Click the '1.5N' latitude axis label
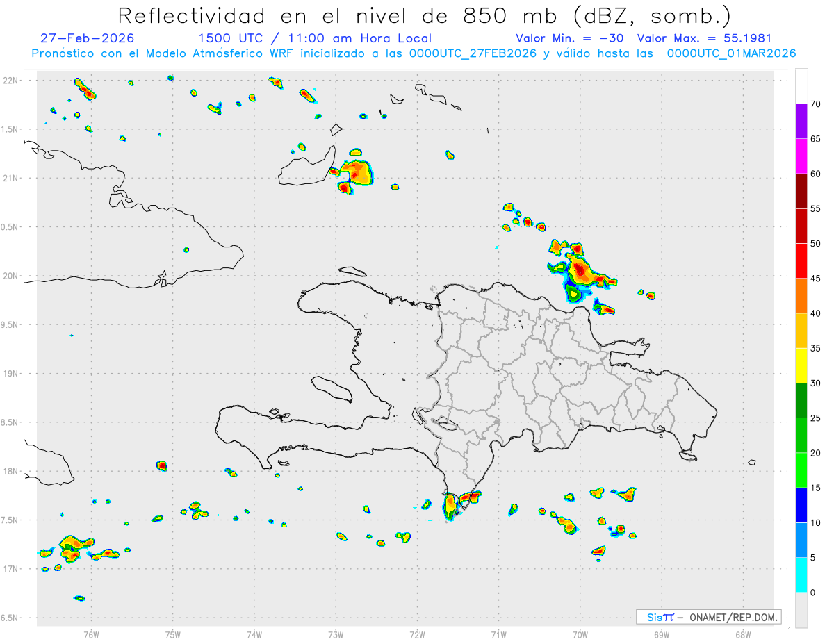Image resolution: width=834 pixels, height=644 pixels. [10, 129]
